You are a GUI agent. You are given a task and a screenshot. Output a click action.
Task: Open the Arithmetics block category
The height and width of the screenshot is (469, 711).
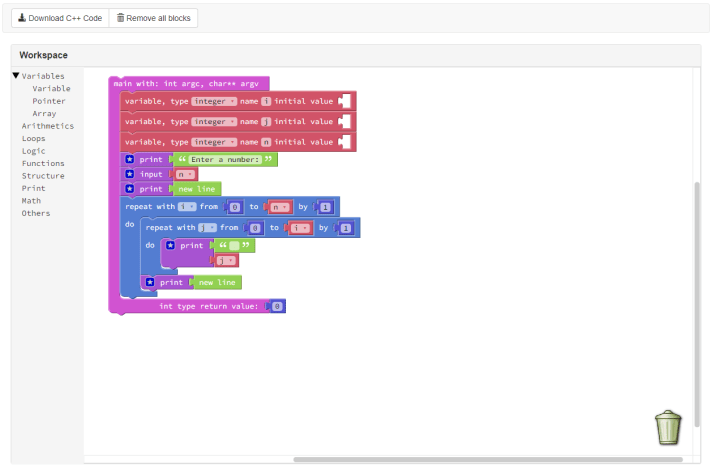[x=47, y=126]
